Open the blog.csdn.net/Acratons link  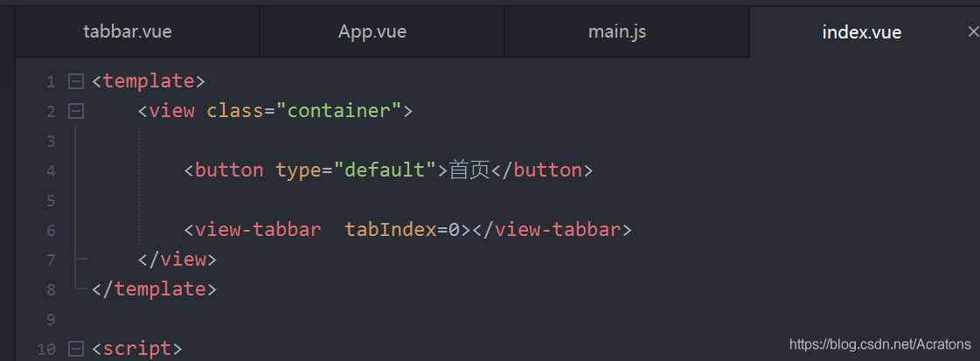pyautogui.click(x=879, y=344)
